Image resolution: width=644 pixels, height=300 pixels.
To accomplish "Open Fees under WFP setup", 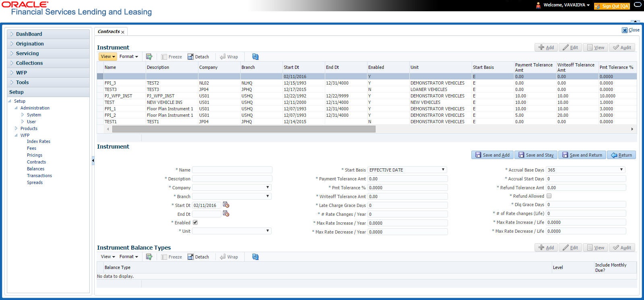I will pyautogui.click(x=31, y=148).
